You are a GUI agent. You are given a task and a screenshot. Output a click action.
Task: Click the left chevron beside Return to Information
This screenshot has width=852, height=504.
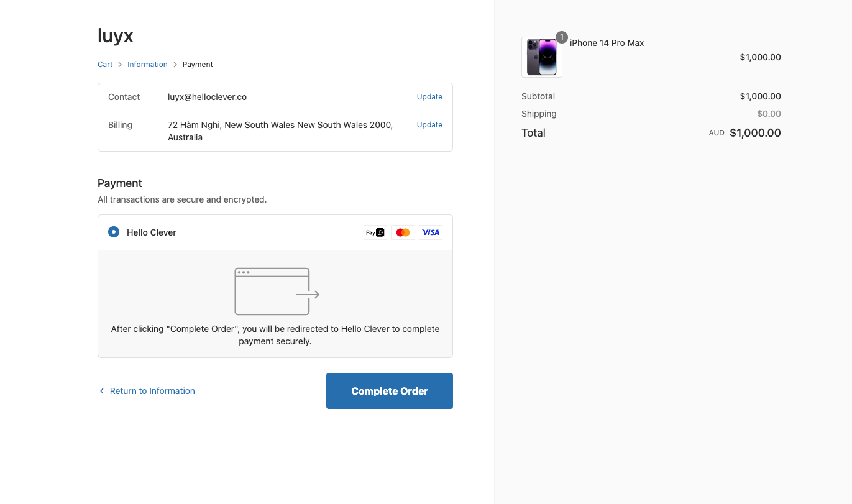click(x=102, y=391)
